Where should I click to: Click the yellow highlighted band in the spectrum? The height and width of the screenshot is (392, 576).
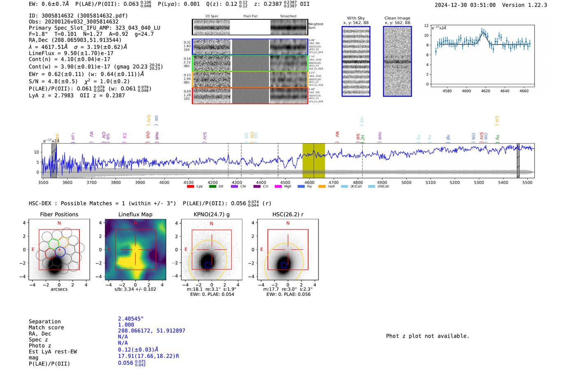[x=314, y=160]
